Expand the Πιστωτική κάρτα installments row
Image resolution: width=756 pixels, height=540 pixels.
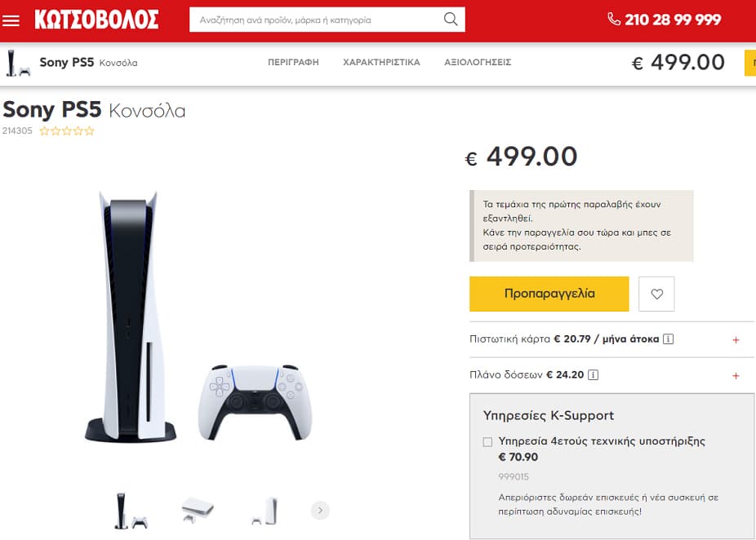pos(611,339)
